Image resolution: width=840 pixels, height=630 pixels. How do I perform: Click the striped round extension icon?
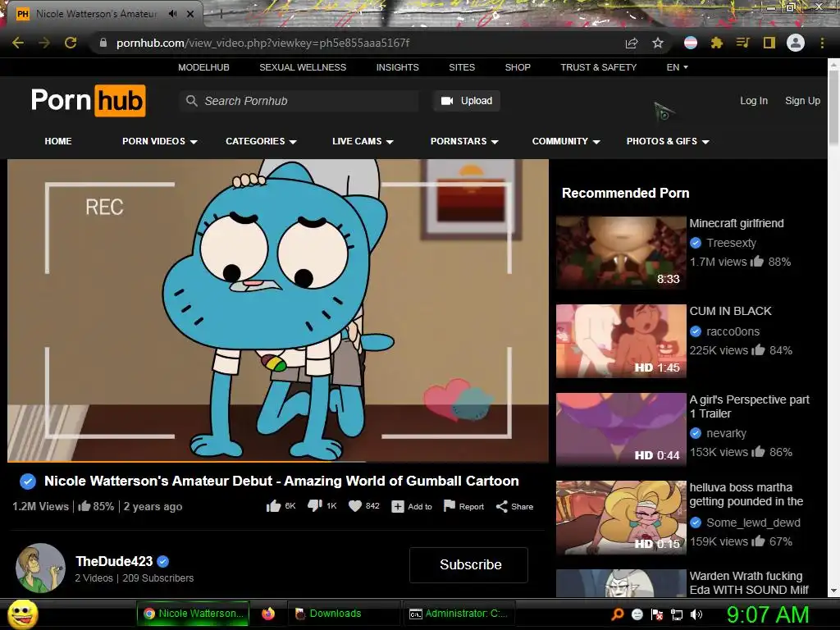(x=691, y=43)
